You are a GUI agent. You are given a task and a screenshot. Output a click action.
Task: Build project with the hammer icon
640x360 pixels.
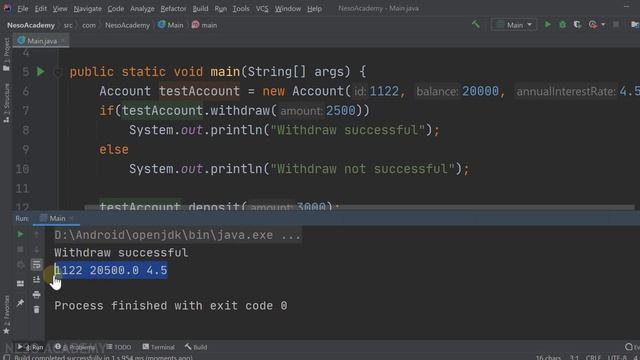pos(476,24)
